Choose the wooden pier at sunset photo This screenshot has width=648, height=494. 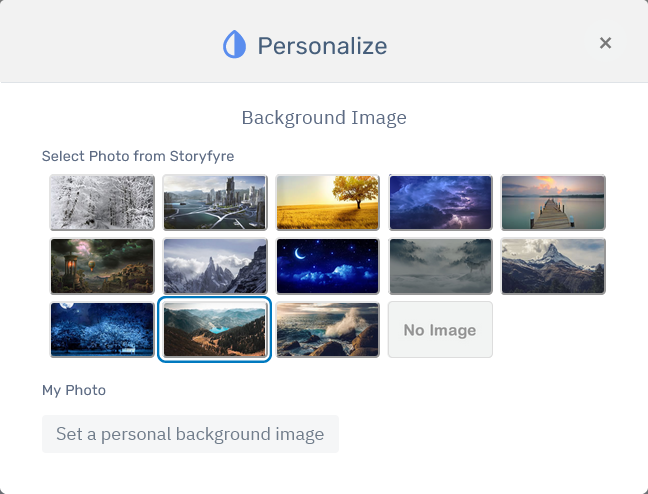pos(553,203)
